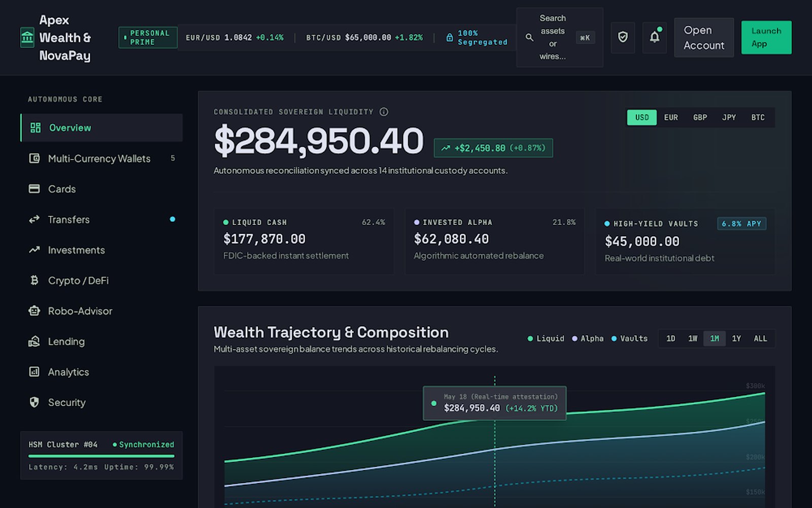This screenshot has width=812, height=508.
Task: Switch currency to USD
Action: click(x=642, y=117)
